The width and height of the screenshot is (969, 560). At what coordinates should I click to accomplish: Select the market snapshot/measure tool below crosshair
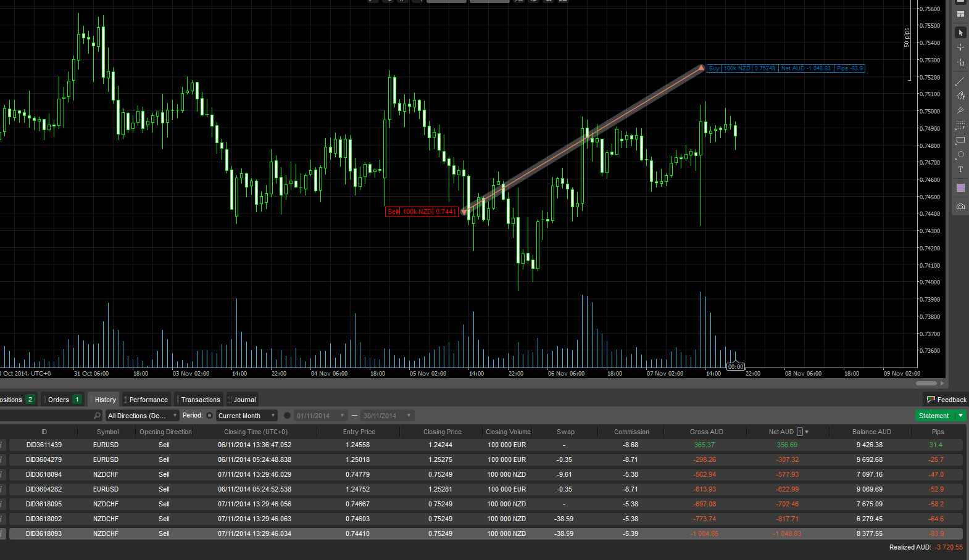coord(960,62)
